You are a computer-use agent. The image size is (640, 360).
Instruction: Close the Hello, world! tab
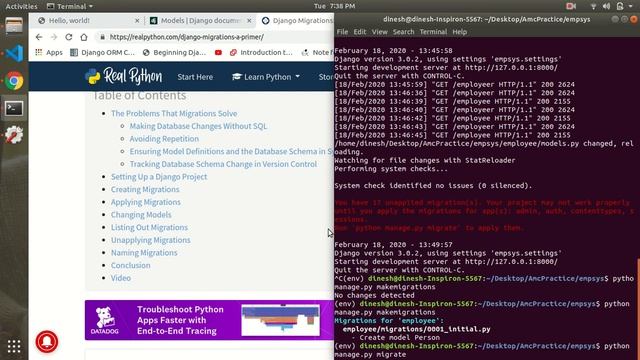[137, 20]
